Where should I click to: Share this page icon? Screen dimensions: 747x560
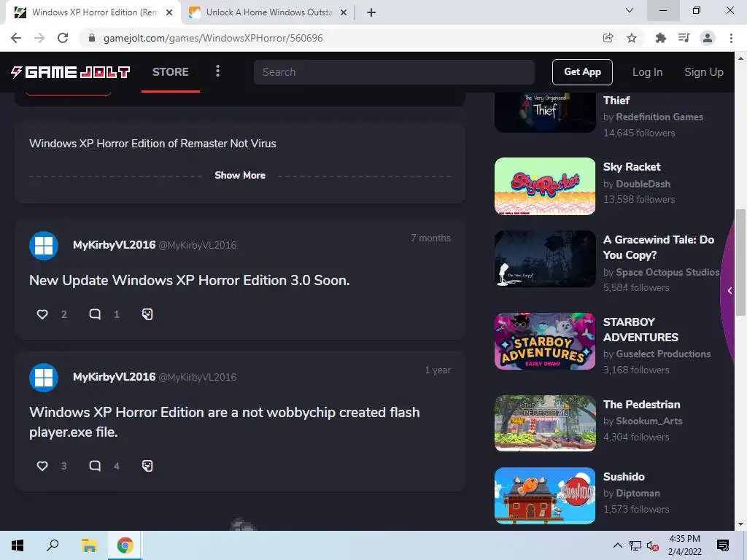pos(608,38)
